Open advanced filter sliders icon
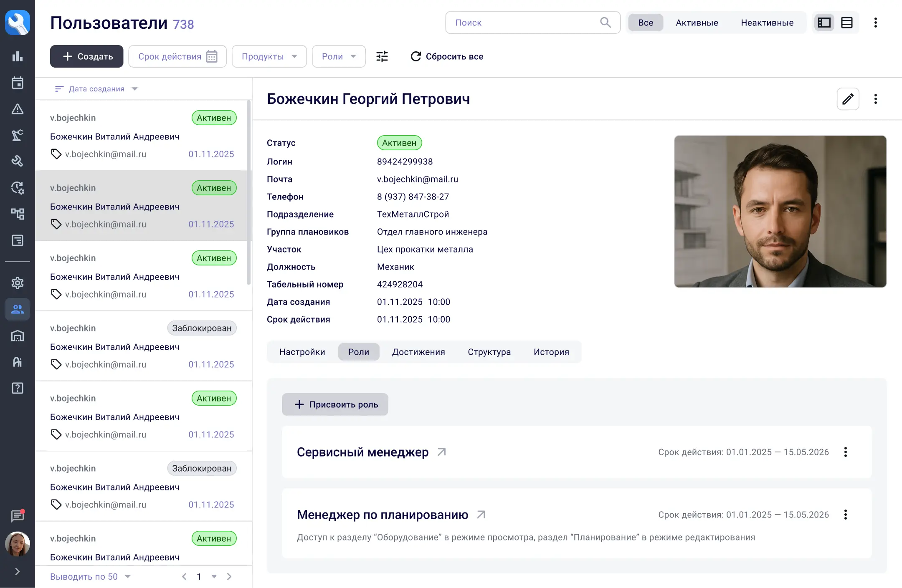Image resolution: width=902 pixels, height=588 pixels. click(382, 56)
